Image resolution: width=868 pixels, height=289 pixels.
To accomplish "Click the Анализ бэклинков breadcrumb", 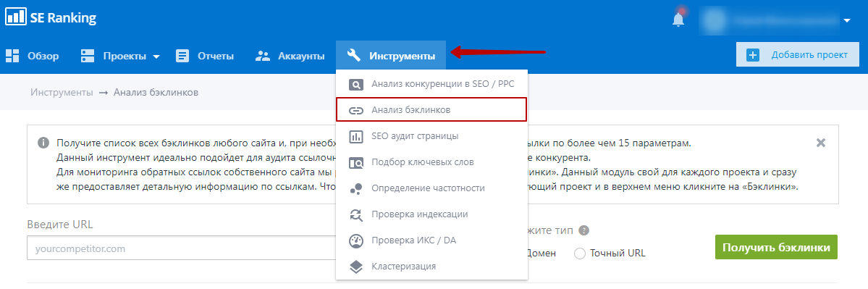I will click(156, 93).
